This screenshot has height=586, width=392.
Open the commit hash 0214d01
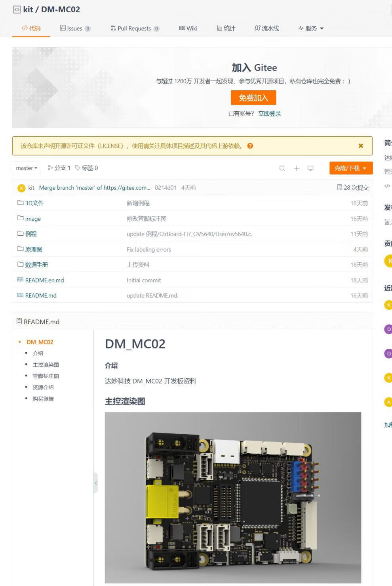point(166,188)
